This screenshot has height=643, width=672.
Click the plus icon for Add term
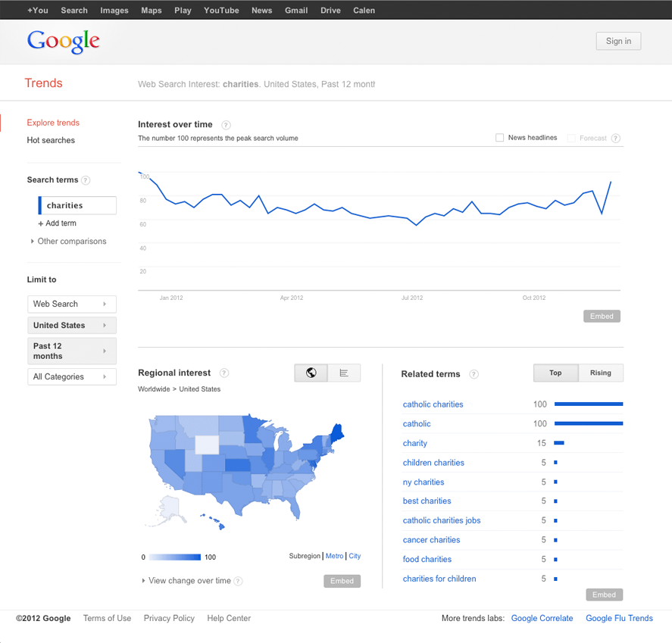41,223
